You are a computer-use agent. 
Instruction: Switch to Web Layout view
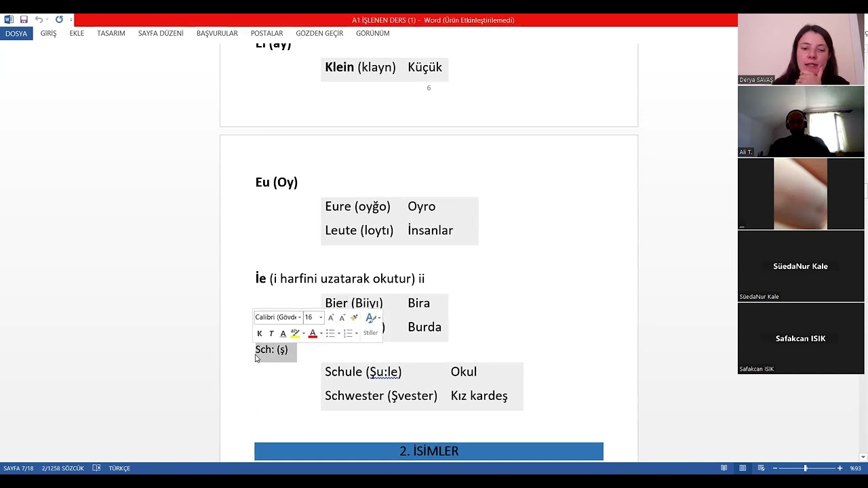tap(761, 468)
